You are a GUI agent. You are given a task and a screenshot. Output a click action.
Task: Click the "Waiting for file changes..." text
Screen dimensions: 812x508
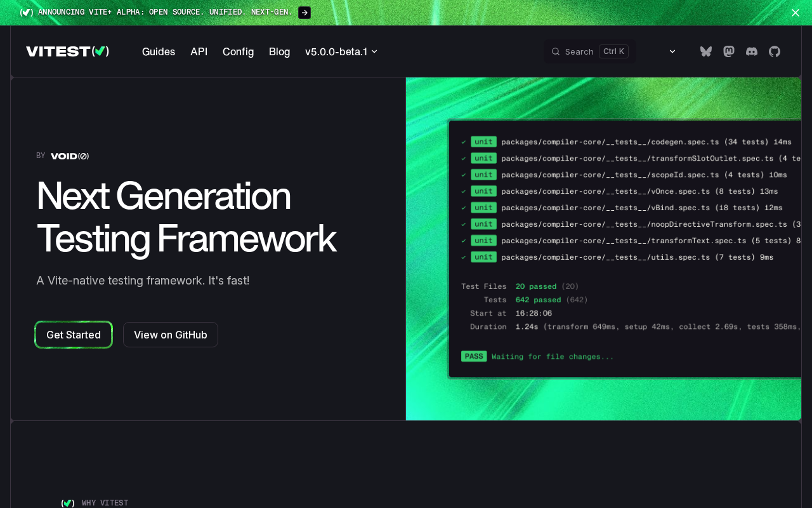point(553,357)
